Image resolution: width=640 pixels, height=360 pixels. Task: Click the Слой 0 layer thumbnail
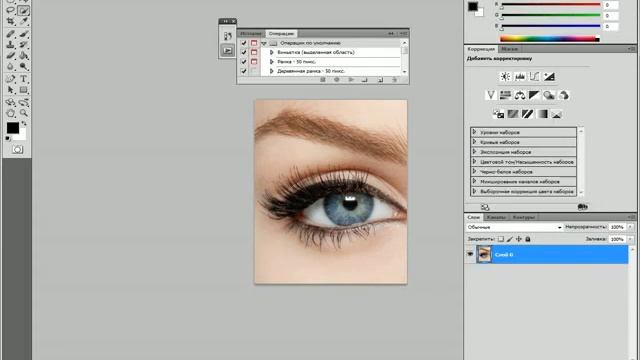tap(484, 254)
